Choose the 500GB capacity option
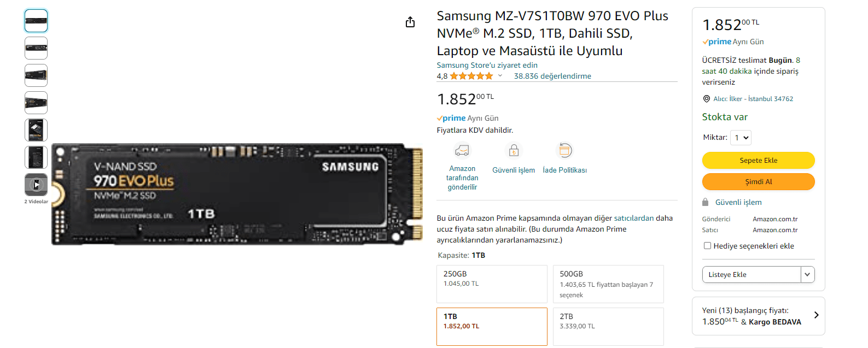This screenshot has height=348, width=868. coord(608,284)
